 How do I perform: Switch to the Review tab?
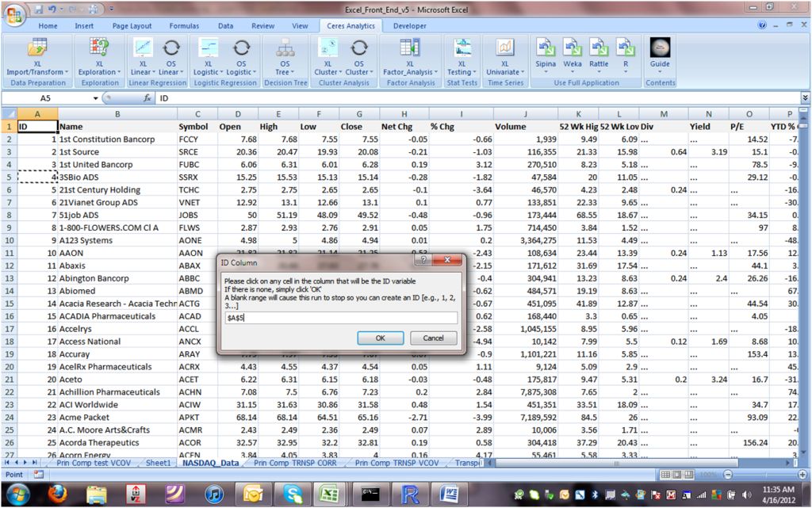point(262,26)
